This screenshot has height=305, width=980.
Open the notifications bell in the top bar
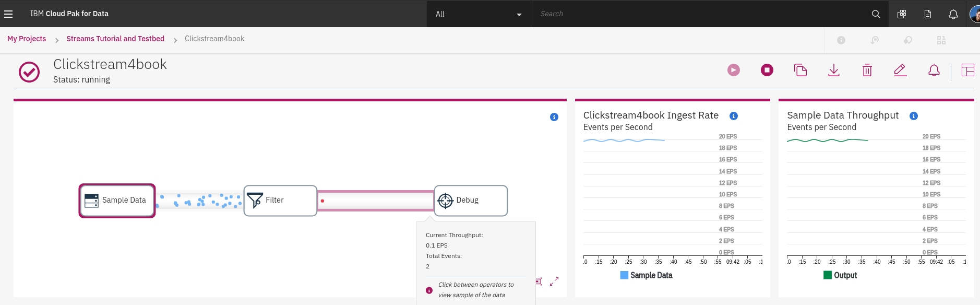coord(953,14)
